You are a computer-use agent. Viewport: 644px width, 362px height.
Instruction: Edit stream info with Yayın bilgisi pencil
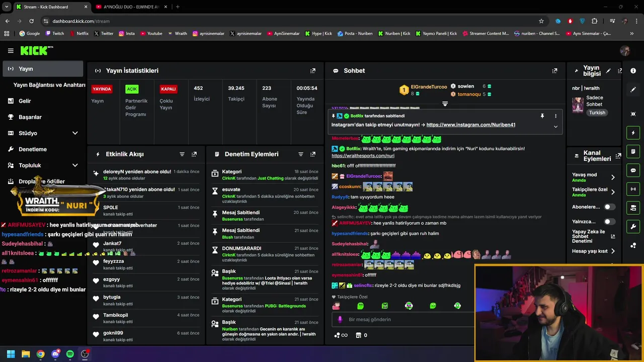pos(608,71)
